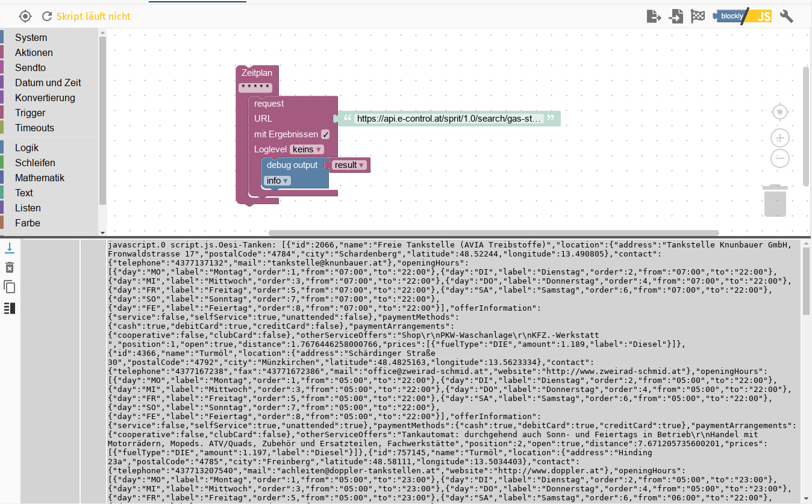
Task: Open script settings with the wrench icon
Action: 786,16
